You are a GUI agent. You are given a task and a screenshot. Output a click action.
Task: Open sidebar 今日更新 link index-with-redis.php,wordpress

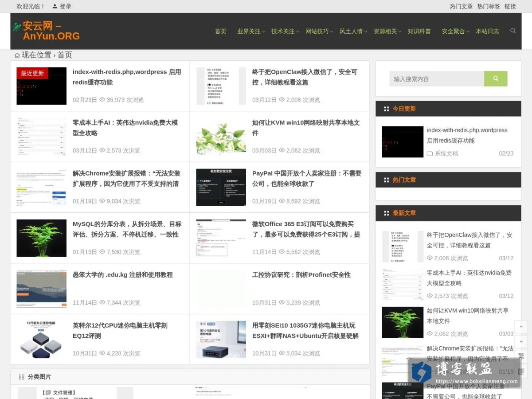click(467, 135)
